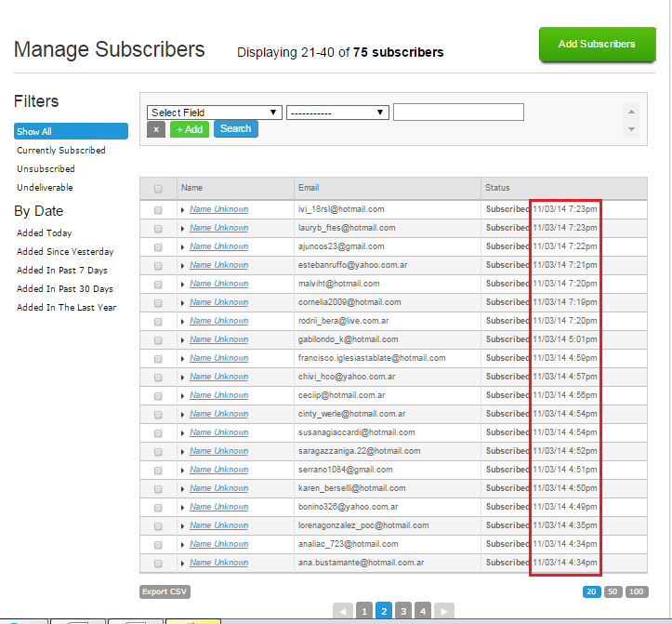Show 20 subscribers per page
The image size is (672, 624).
click(591, 591)
